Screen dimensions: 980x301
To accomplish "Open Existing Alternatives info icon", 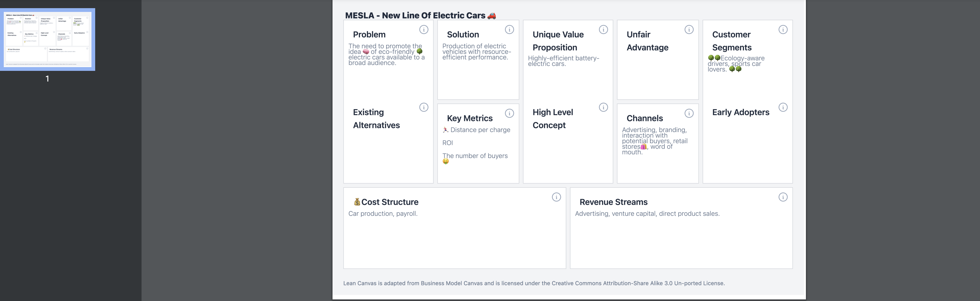I will click(423, 108).
